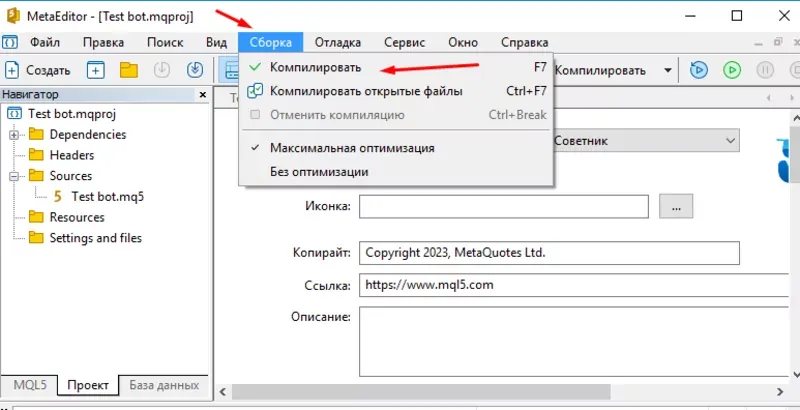Click the inner document minimize icon
The height and width of the screenshot is (410, 800).
point(760,42)
